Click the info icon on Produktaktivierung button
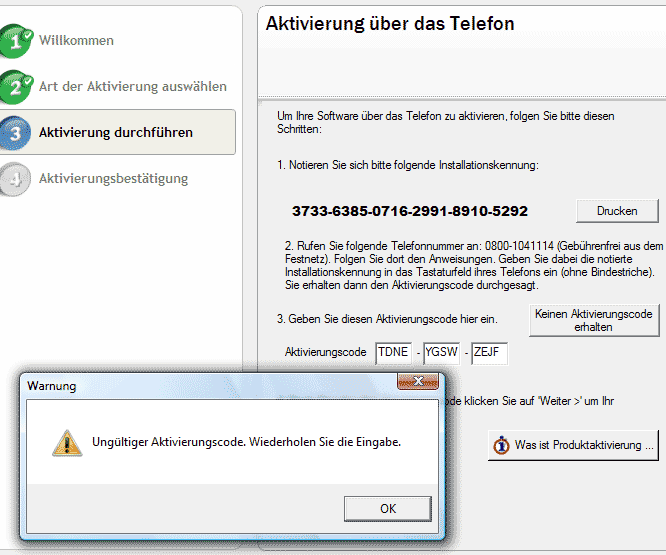Screen dimensions: 666x555 (502, 445)
